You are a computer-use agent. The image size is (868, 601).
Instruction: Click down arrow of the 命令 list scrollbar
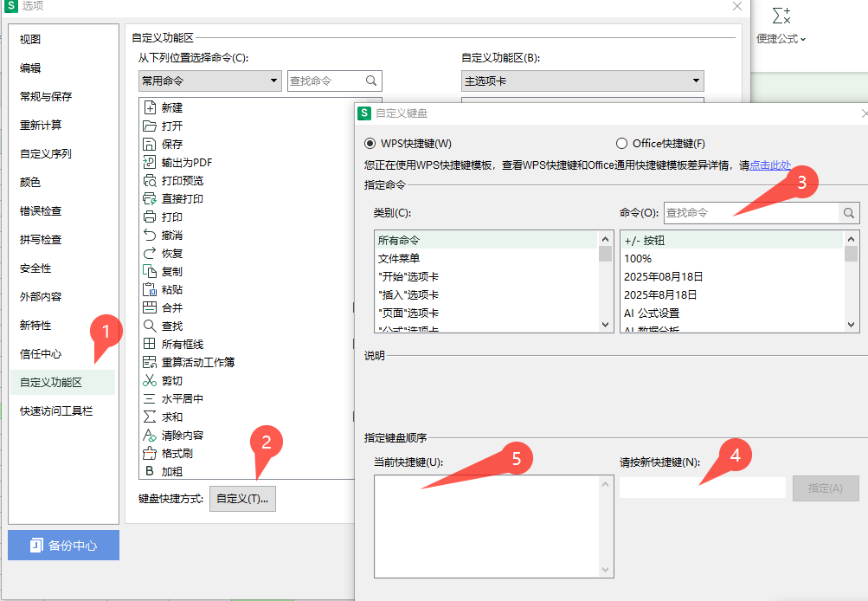(x=851, y=325)
